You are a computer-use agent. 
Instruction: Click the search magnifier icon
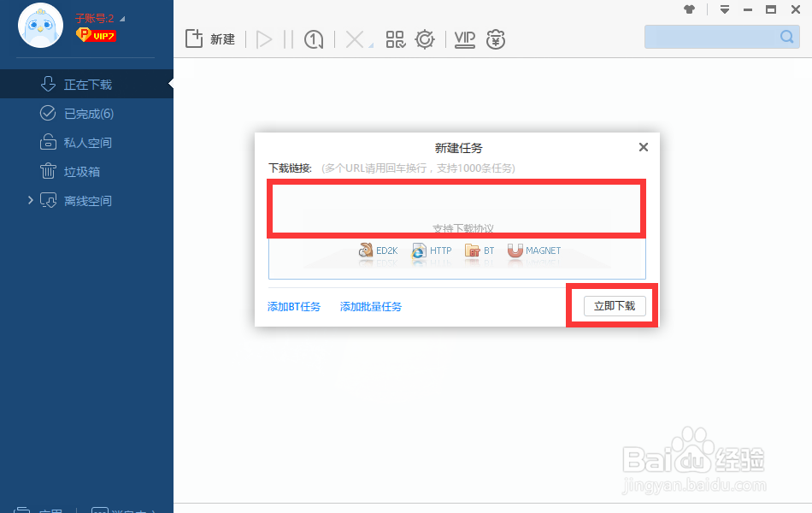(x=787, y=37)
